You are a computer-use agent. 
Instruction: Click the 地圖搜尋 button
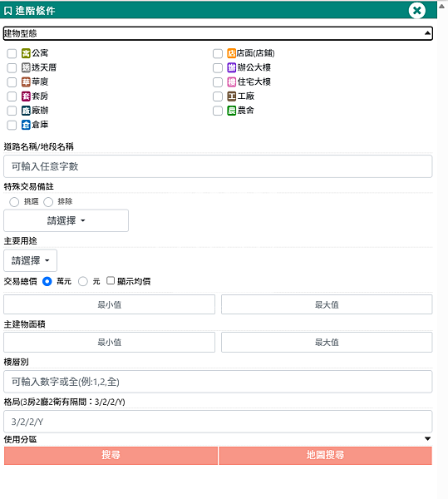pos(325,456)
